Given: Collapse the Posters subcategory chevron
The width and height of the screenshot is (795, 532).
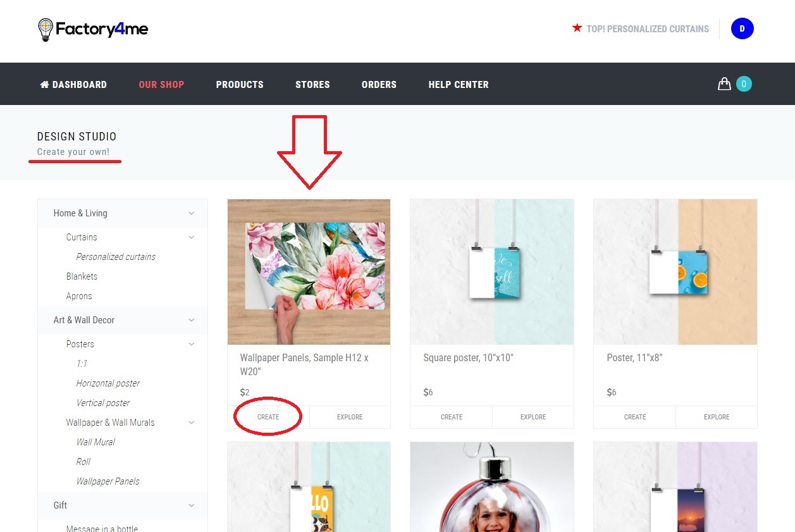Looking at the screenshot, I should [192, 344].
